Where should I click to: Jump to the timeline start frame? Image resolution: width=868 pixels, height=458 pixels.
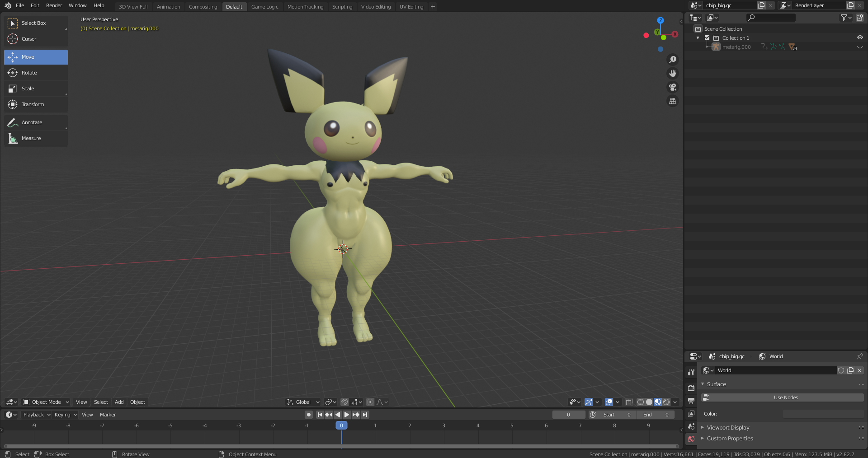pyautogui.click(x=320, y=415)
